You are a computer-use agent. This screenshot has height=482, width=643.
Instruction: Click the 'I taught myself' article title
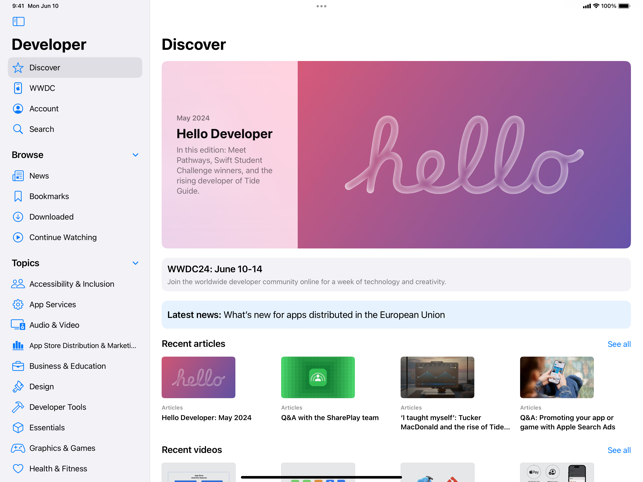click(x=455, y=422)
